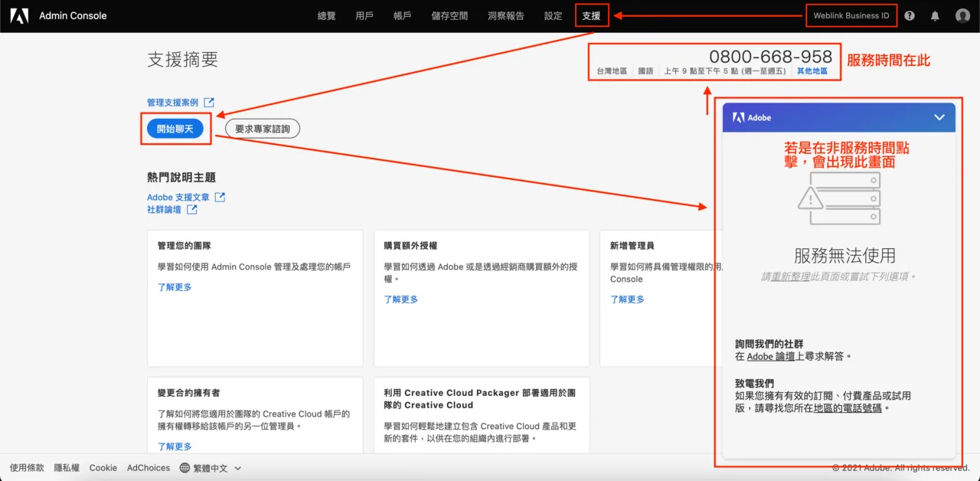Screen dimensions: 980x481
Task: Open the 洞察報告 tab
Action: [x=506, y=15]
